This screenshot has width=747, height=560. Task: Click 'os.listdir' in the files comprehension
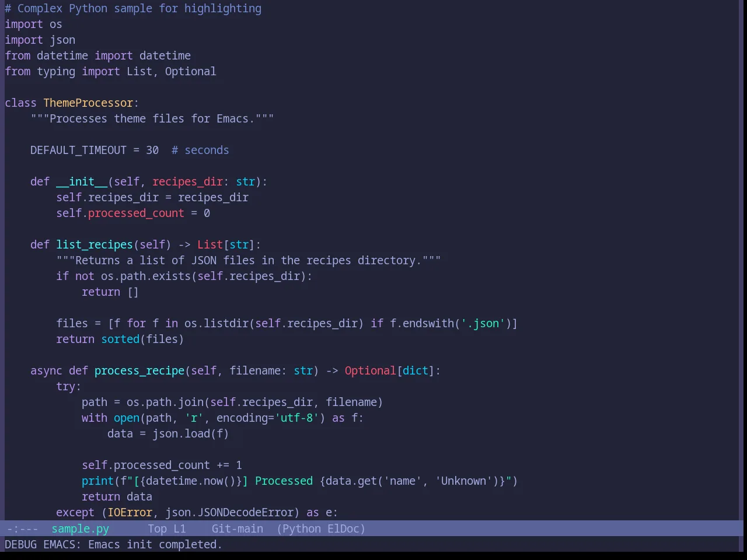(217, 323)
